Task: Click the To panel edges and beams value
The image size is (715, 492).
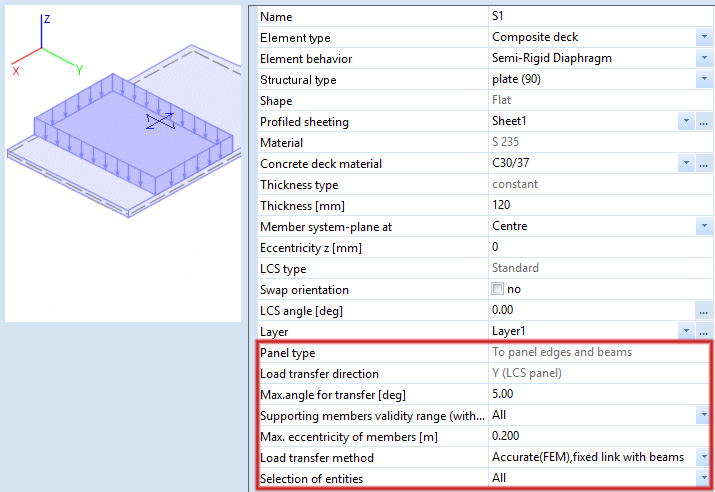Action: [x=562, y=352]
